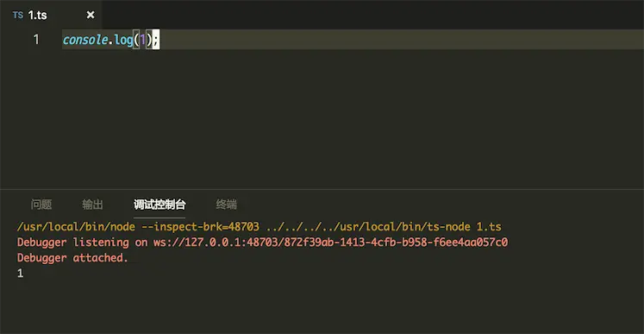Close the 1.ts editor tab

pos(91,16)
